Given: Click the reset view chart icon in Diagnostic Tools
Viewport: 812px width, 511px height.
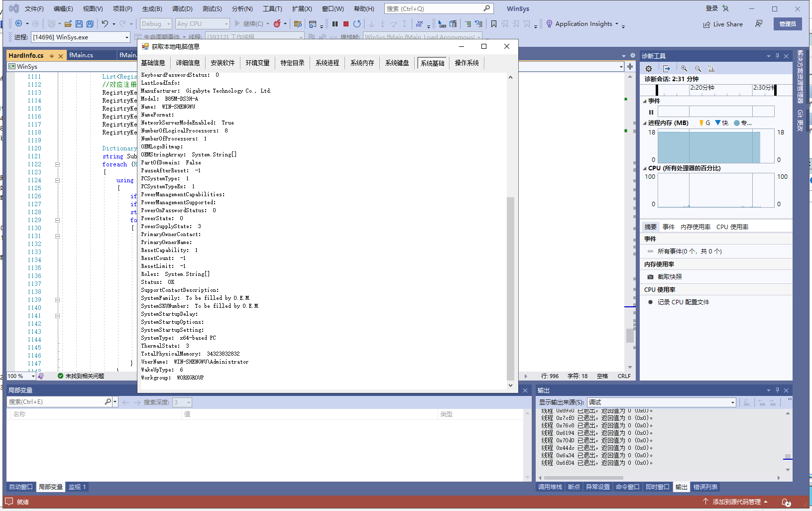Looking at the screenshot, I should click(x=711, y=69).
